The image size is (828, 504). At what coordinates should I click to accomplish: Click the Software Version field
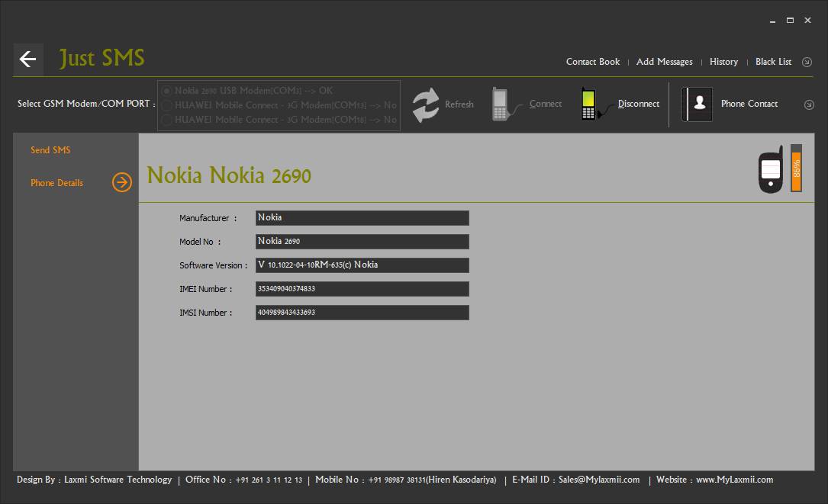click(x=362, y=265)
